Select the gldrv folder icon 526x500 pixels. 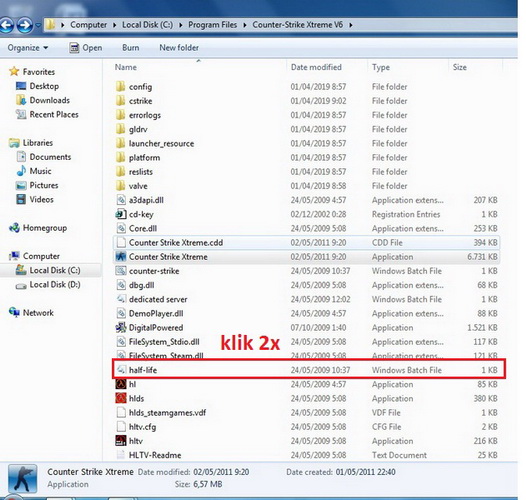[x=120, y=129]
